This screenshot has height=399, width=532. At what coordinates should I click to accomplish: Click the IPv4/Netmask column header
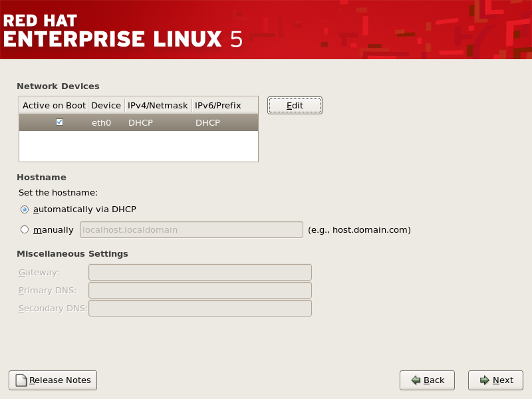[158, 105]
